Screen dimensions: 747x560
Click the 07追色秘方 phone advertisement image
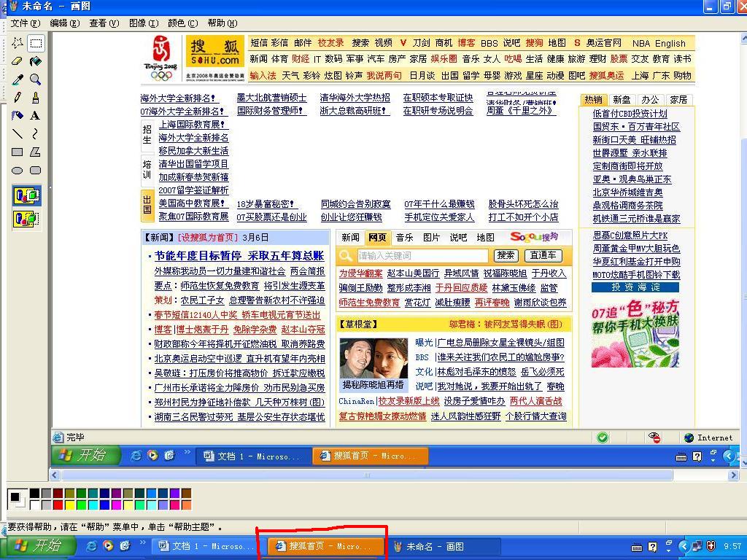coord(635,332)
